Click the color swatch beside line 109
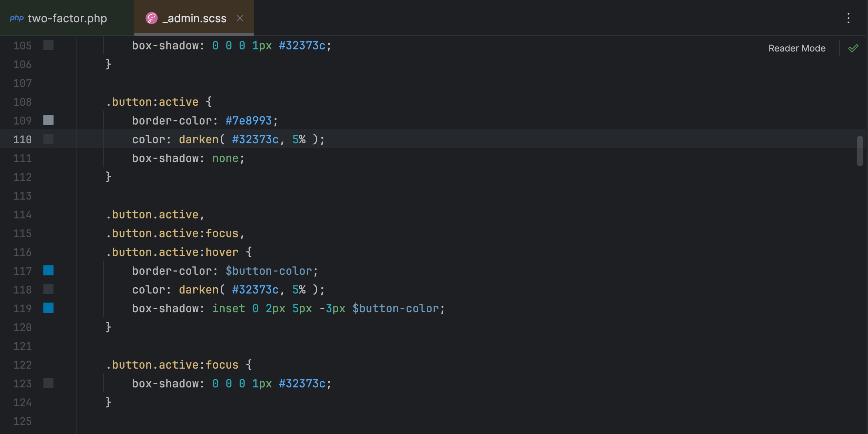868x434 pixels. (48, 120)
